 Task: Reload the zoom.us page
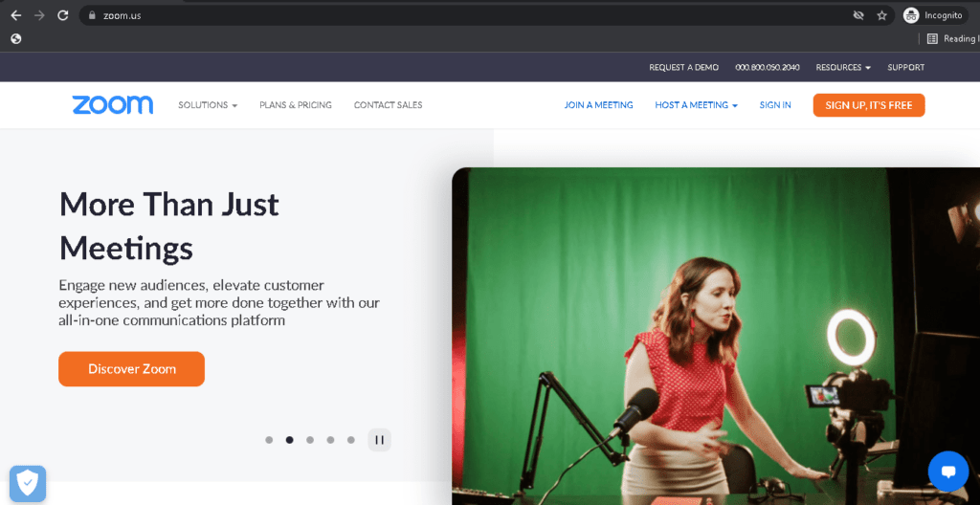pyautogui.click(x=62, y=15)
